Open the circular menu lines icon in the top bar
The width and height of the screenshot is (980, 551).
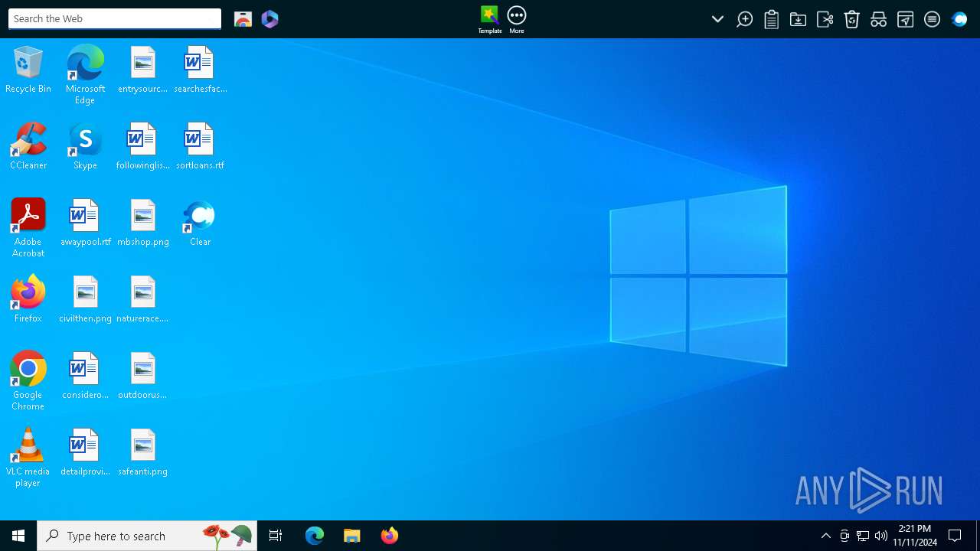(932, 19)
